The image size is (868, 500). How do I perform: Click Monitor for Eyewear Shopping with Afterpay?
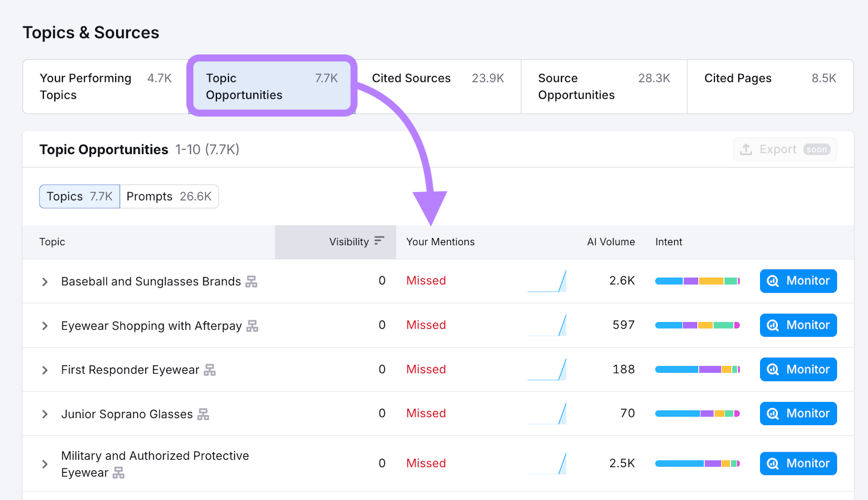[797, 325]
